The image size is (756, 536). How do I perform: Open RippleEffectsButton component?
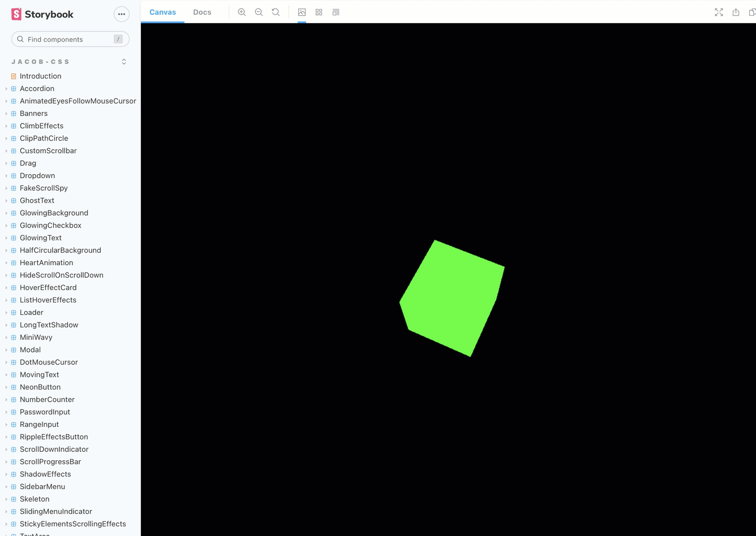[54, 436]
